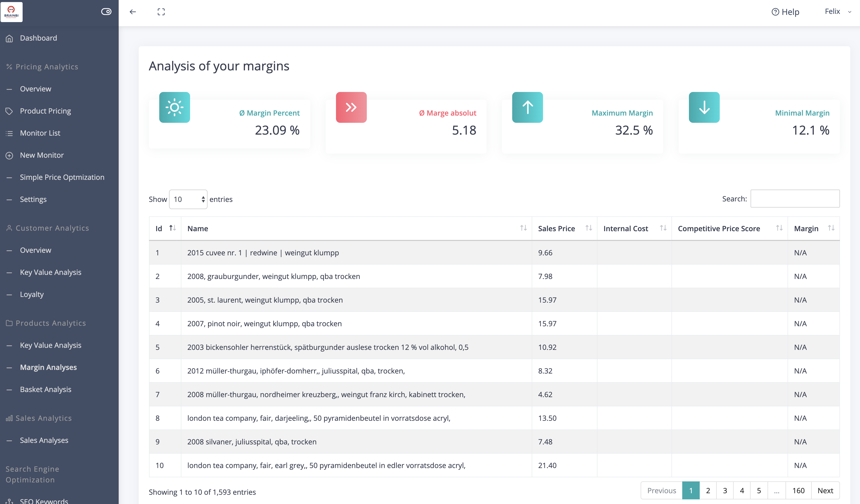This screenshot has width=860, height=504.
Task: Click the red Marge absolut arrows icon
Action: (351, 107)
